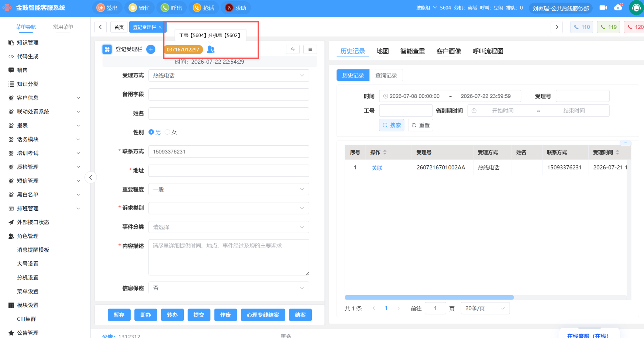Expand the 话务模块 sidebar menu

(x=44, y=139)
